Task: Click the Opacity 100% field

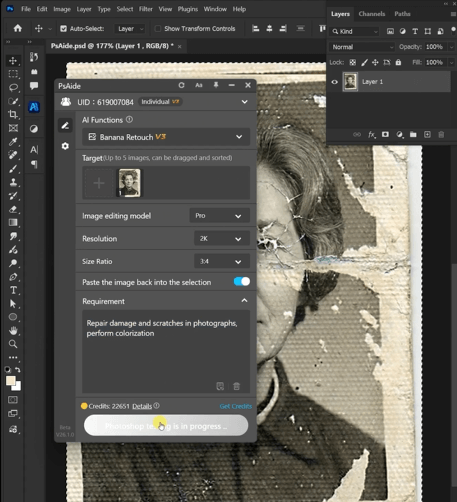Action: (434, 47)
